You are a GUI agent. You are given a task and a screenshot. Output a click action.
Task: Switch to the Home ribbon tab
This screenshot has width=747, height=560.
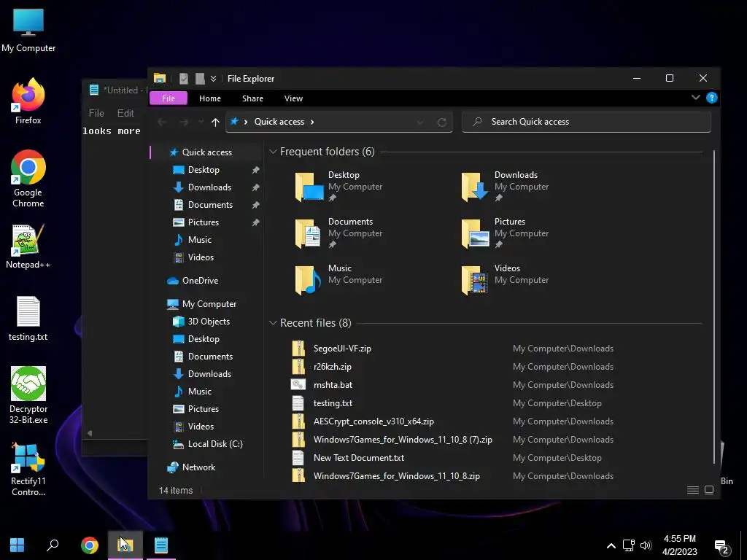pyautogui.click(x=209, y=98)
